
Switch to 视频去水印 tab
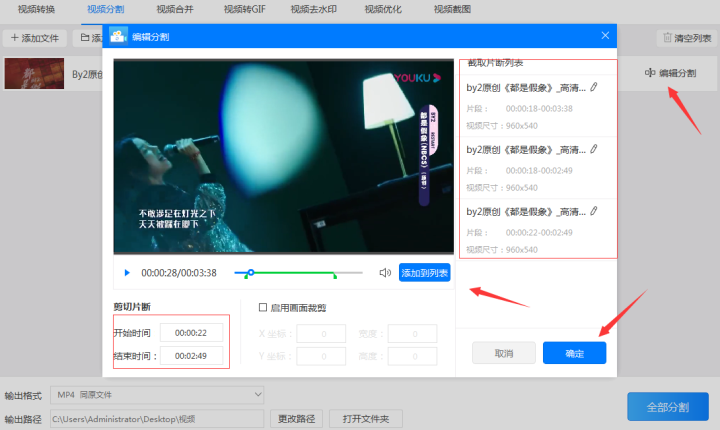[314, 9]
